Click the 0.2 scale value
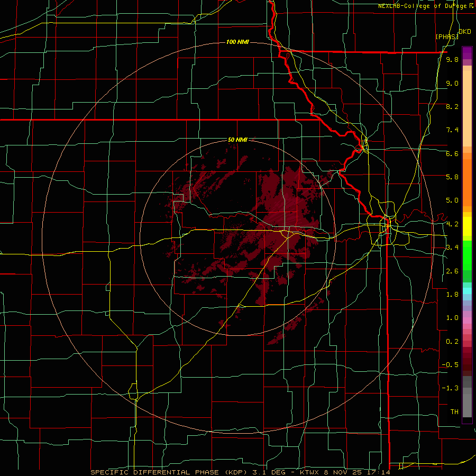Viewport: 476px width, 476px height. (452, 342)
